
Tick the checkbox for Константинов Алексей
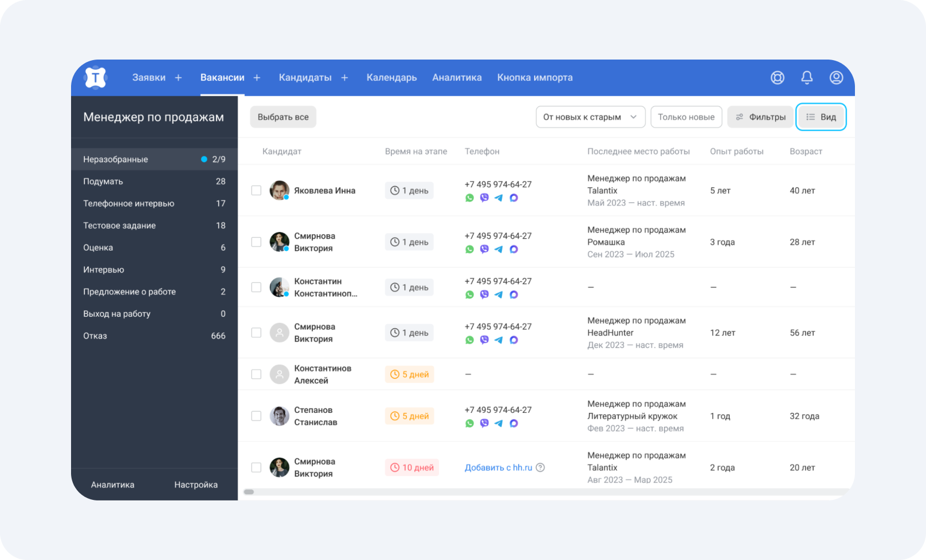click(x=256, y=374)
